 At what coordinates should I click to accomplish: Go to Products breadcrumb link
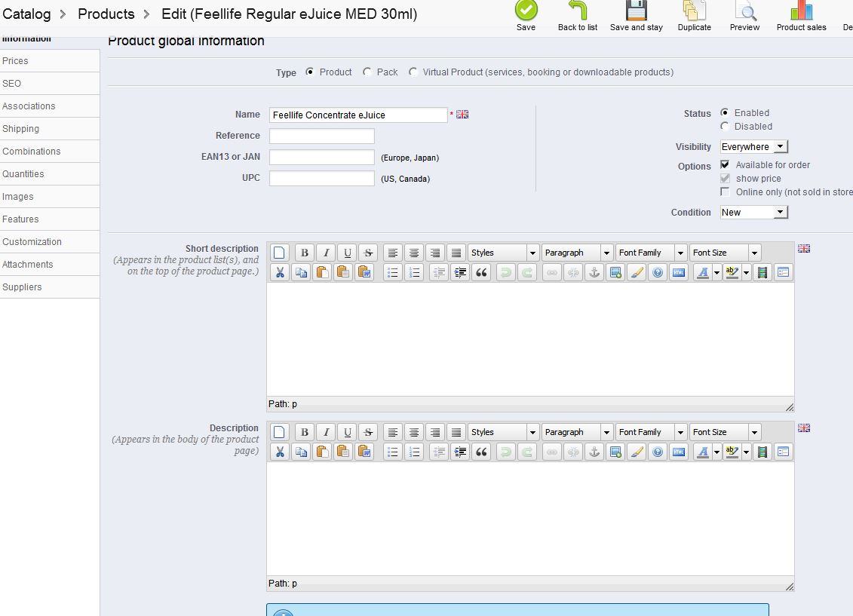click(106, 14)
